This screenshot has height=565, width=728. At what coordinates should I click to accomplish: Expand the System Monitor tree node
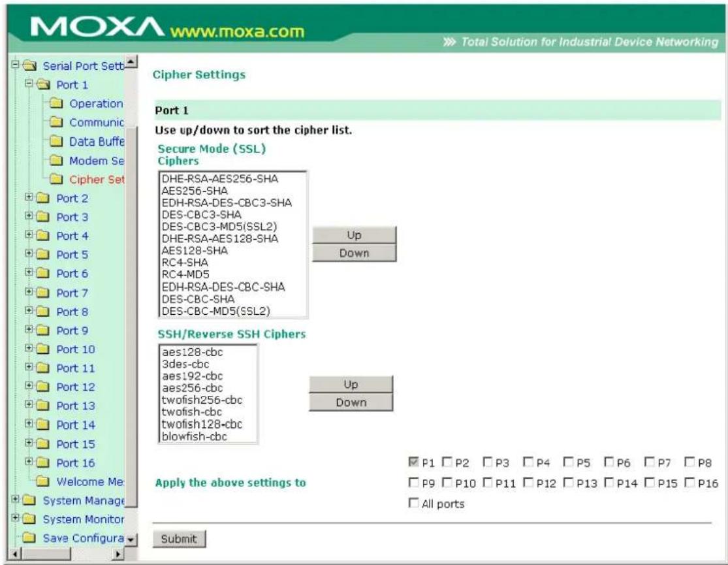pos(15,517)
